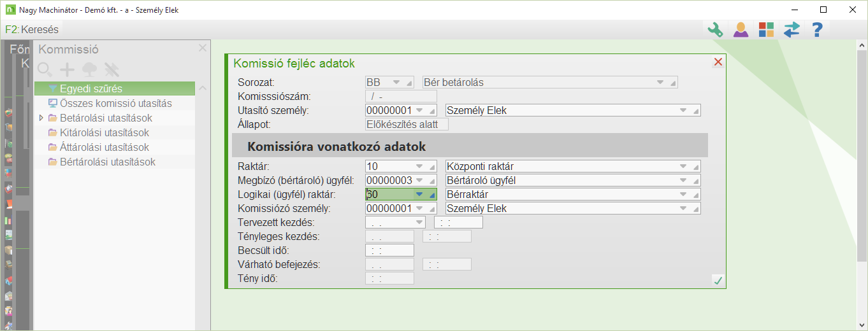
Task: Open the Raktár code dropdown
Action: [419, 167]
